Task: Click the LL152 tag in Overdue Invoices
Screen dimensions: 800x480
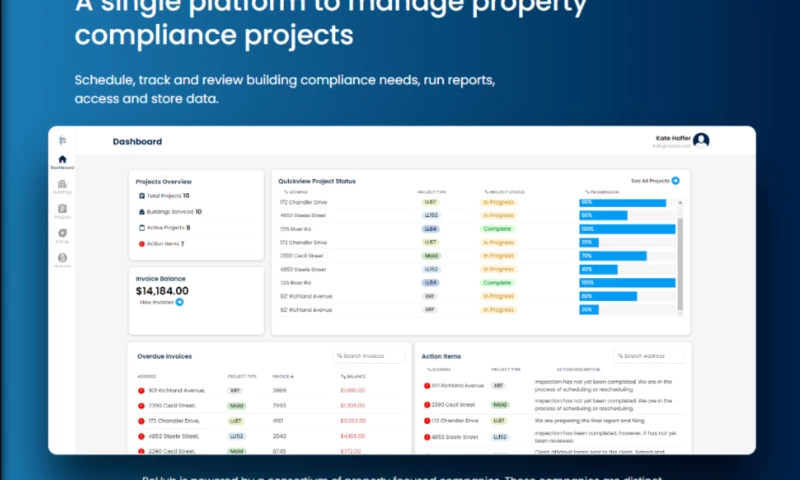Action: point(236,437)
